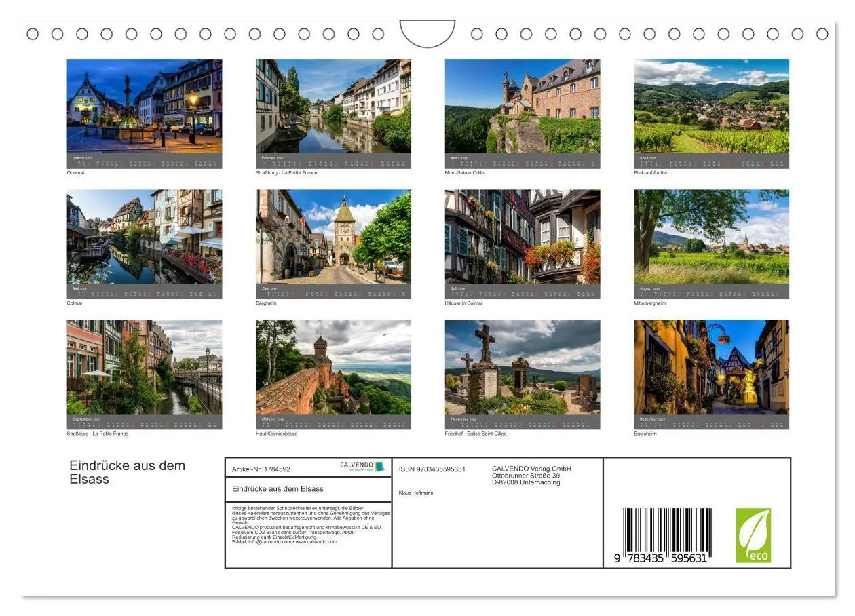Open the Häuser in Colmar photo
Screen dimensions: 855x616
pyautogui.click(x=522, y=236)
